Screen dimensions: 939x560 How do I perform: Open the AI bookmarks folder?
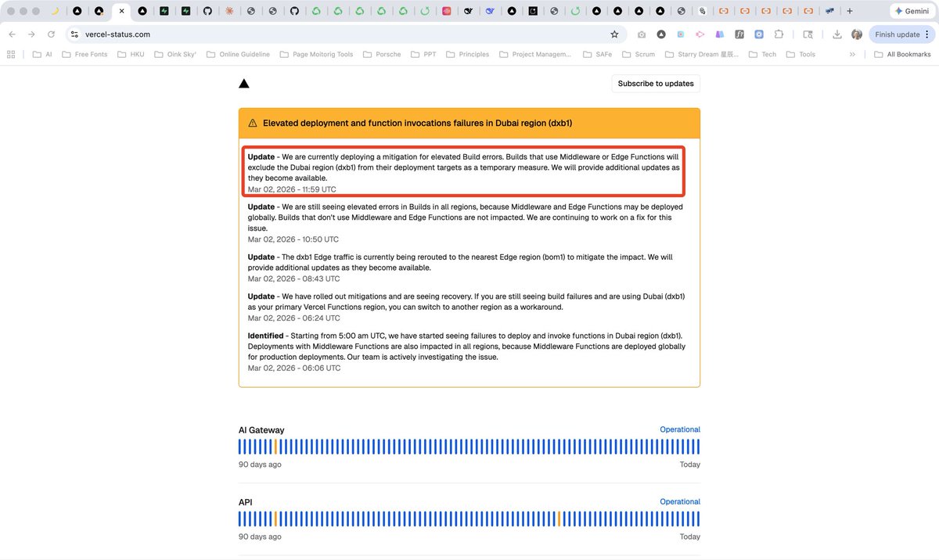[42, 54]
